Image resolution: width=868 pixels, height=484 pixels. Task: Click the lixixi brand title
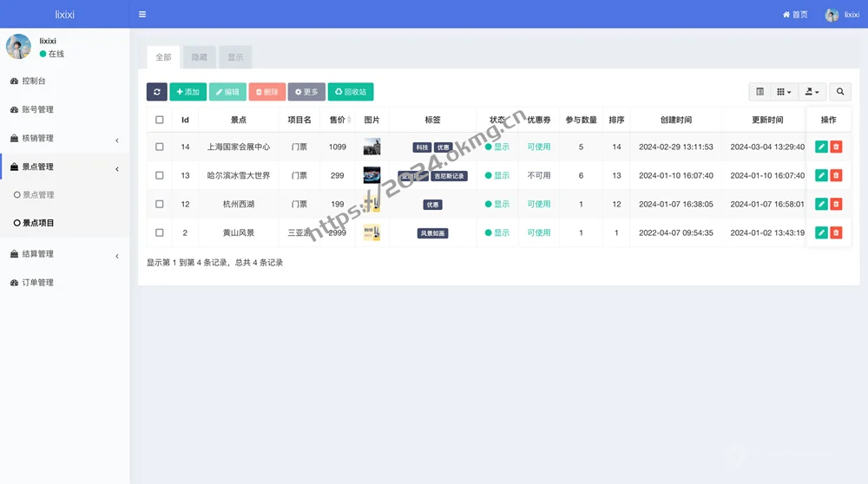point(65,15)
